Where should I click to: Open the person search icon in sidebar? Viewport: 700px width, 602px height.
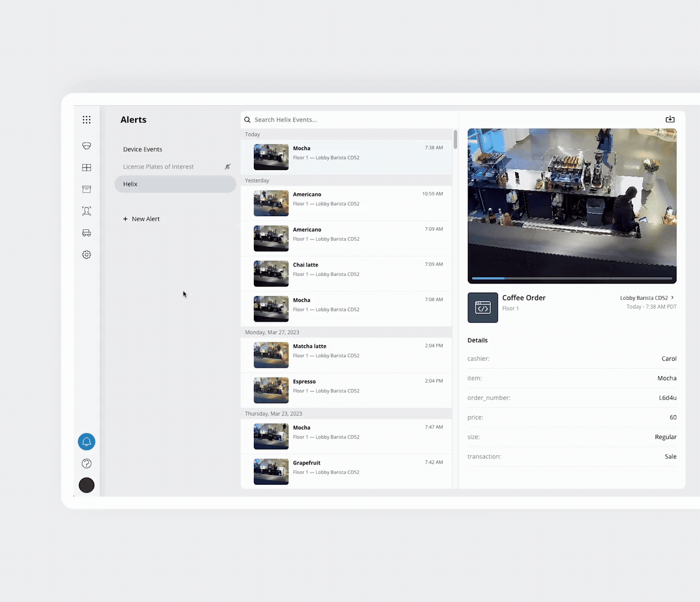click(x=86, y=211)
